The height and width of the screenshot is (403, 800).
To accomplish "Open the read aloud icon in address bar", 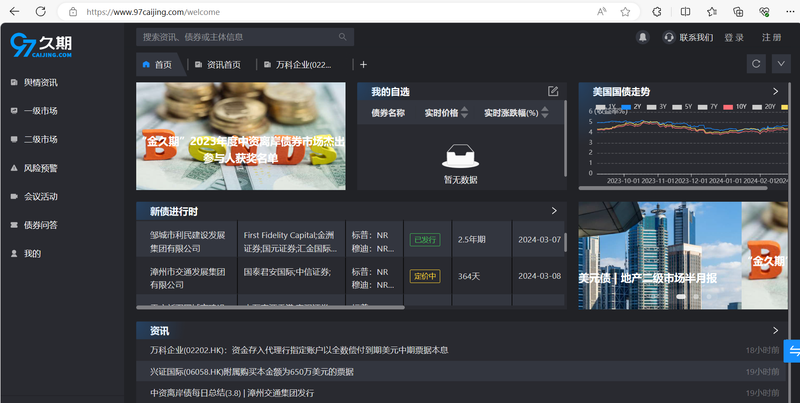I will click(x=602, y=12).
